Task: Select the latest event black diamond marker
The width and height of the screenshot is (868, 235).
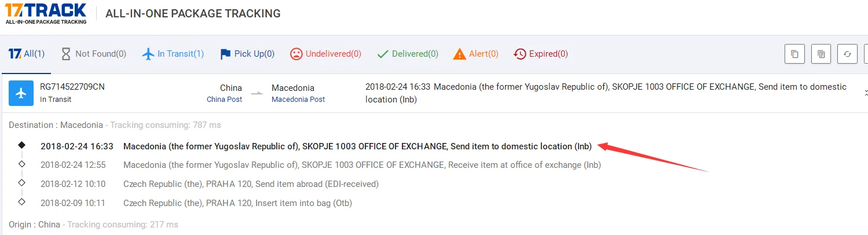Action: click(x=22, y=145)
